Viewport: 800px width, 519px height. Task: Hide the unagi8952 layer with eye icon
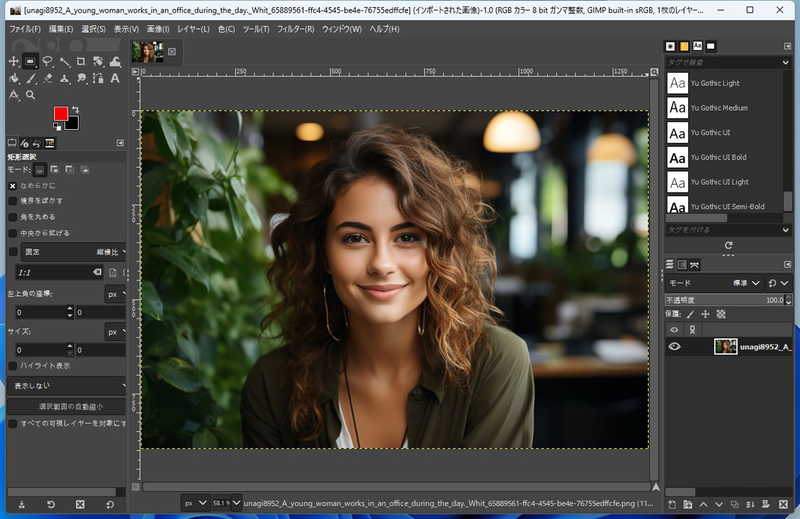(x=675, y=347)
